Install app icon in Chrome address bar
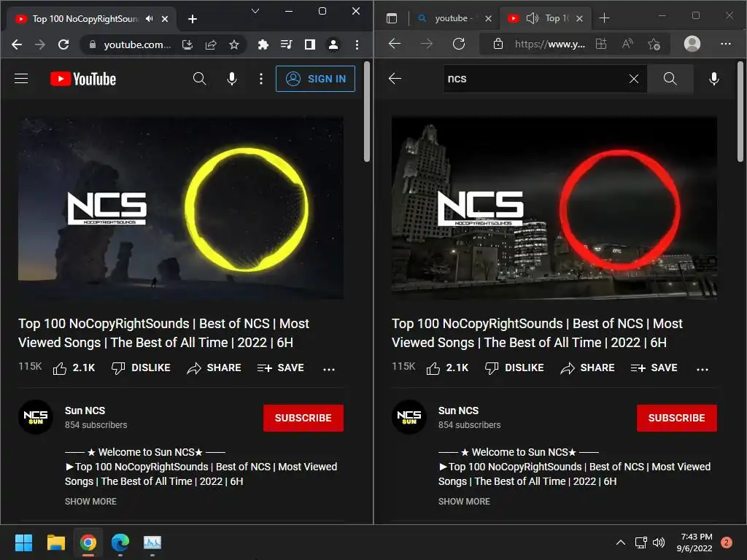Screen dimensions: 747x560 tap(187, 44)
